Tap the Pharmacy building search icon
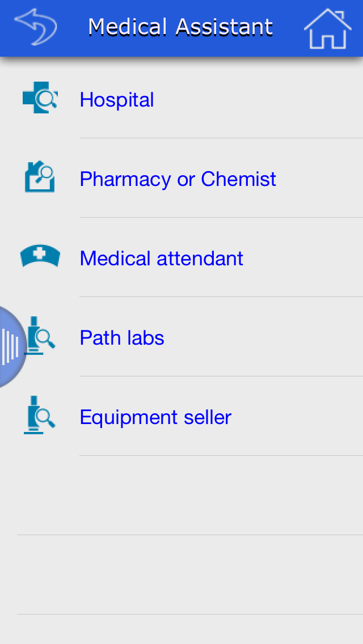Screen dimensions: 363x644 tap(40, 177)
